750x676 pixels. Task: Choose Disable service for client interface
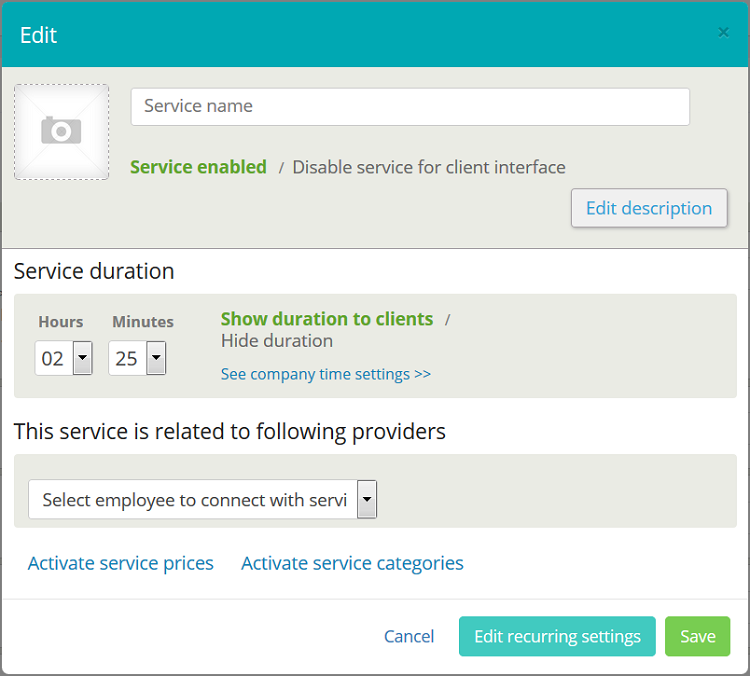pyautogui.click(x=428, y=167)
